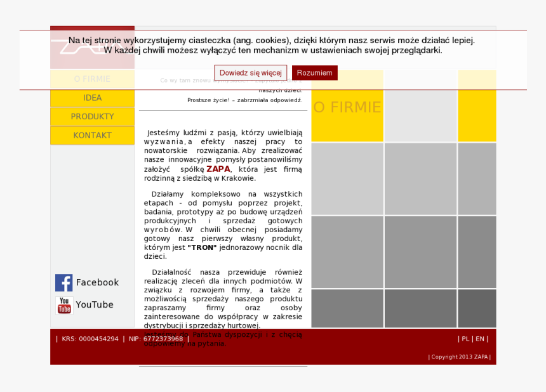This screenshot has width=546, height=392.
Task: Click the Rozumiem cookie button
Action: pyautogui.click(x=315, y=73)
